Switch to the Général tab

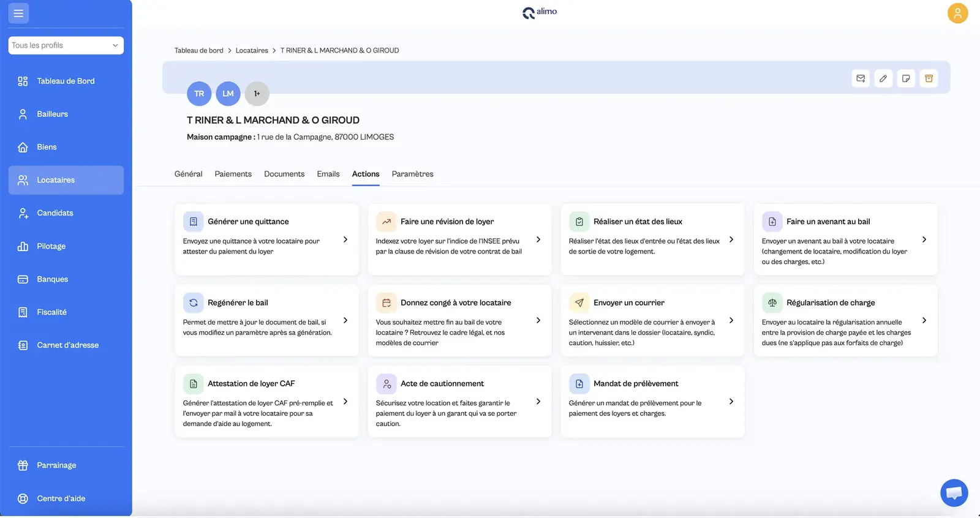(x=188, y=174)
